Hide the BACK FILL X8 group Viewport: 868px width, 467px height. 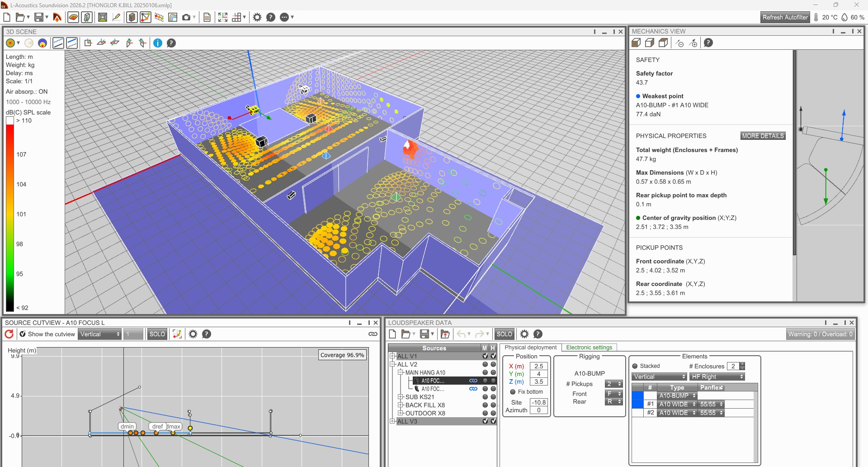[x=493, y=405]
